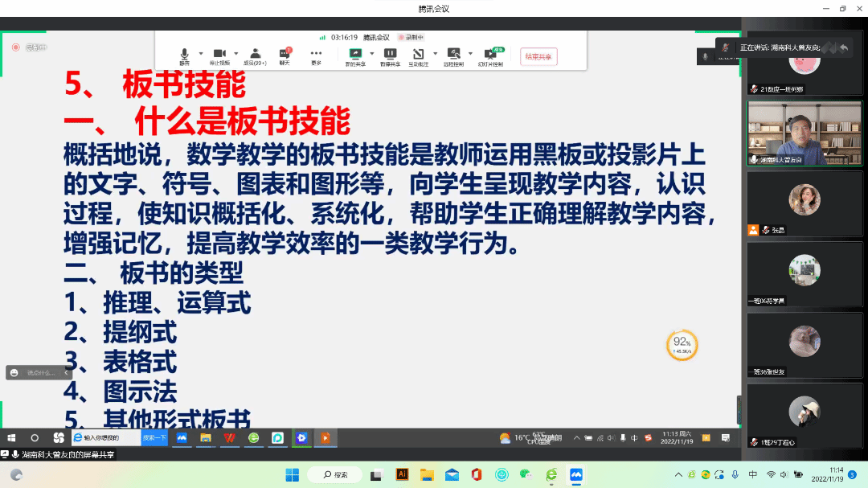Open slide control (幻灯片控制) icon
Screen dimensions: 868x488
pyautogui.click(x=490, y=55)
